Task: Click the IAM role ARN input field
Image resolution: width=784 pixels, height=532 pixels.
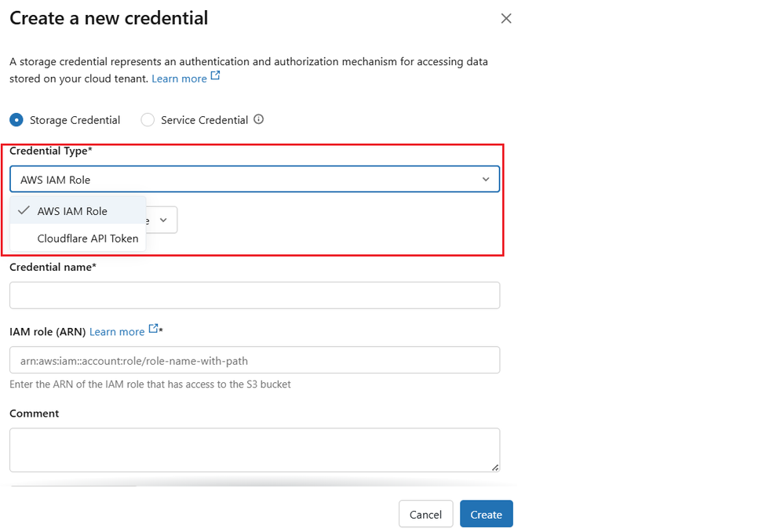Action: point(254,359)
